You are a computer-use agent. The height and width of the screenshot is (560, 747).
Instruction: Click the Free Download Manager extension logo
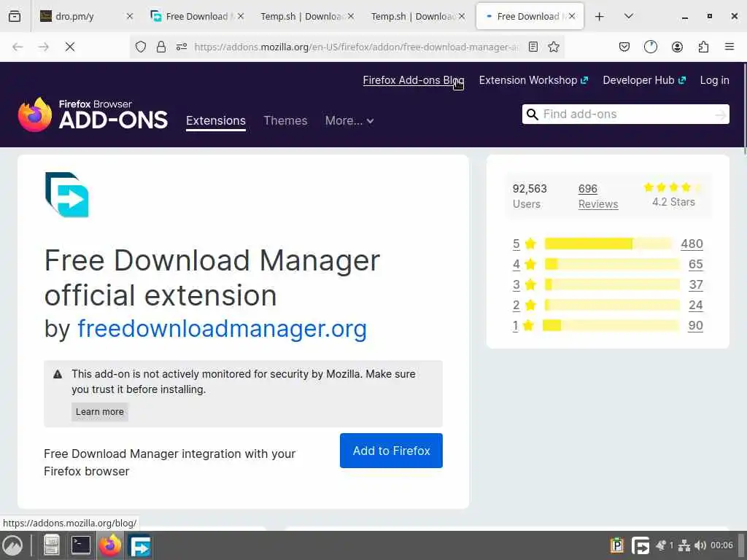tap(66, 194)
